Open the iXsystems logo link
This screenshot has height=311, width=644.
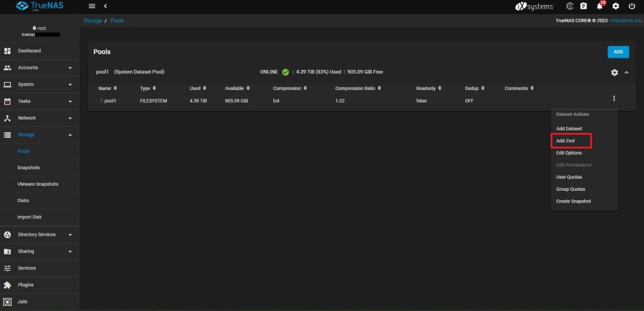click(x=534, y=6)
